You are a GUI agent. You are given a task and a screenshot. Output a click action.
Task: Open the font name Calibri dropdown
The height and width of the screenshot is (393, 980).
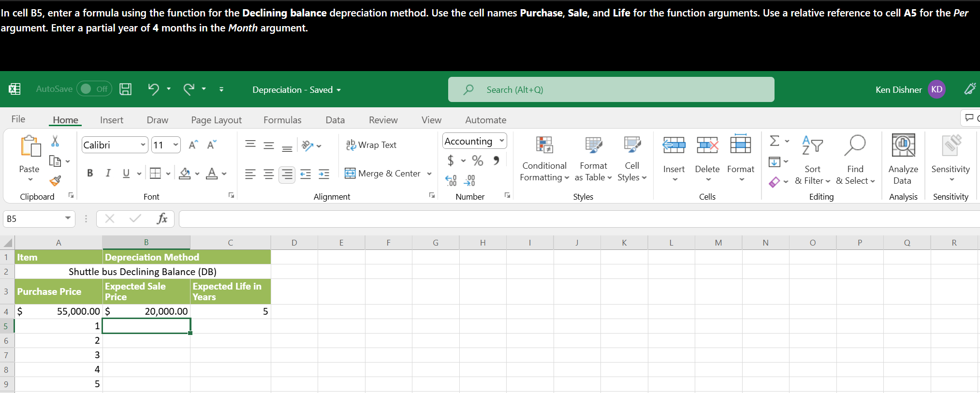[x=143, y=145]
